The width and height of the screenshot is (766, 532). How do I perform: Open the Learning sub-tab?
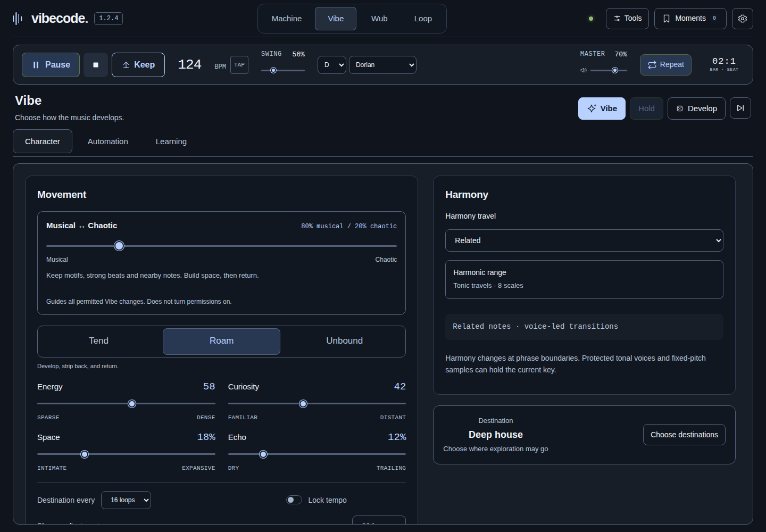point(171,142)
